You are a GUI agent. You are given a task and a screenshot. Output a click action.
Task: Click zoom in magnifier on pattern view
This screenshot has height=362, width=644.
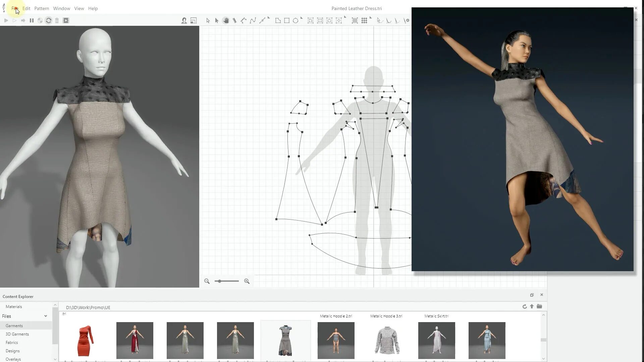[x=247, y=281]
